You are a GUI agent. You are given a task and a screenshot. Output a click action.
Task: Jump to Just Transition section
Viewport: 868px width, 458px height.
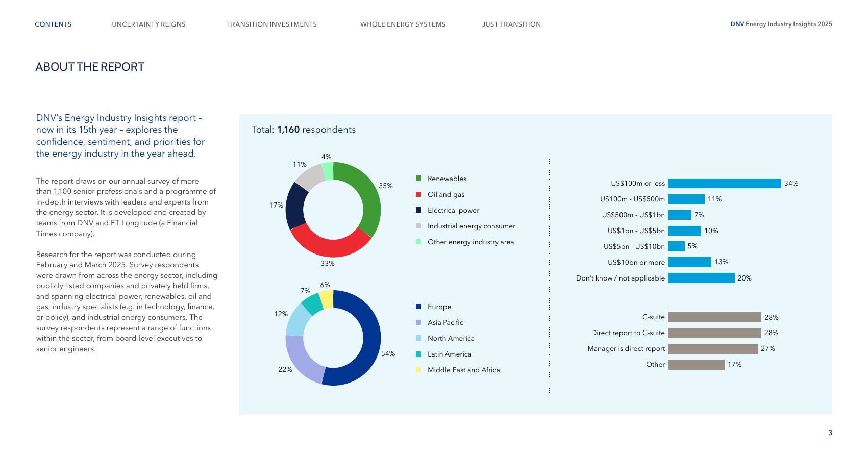click(511, 24)
